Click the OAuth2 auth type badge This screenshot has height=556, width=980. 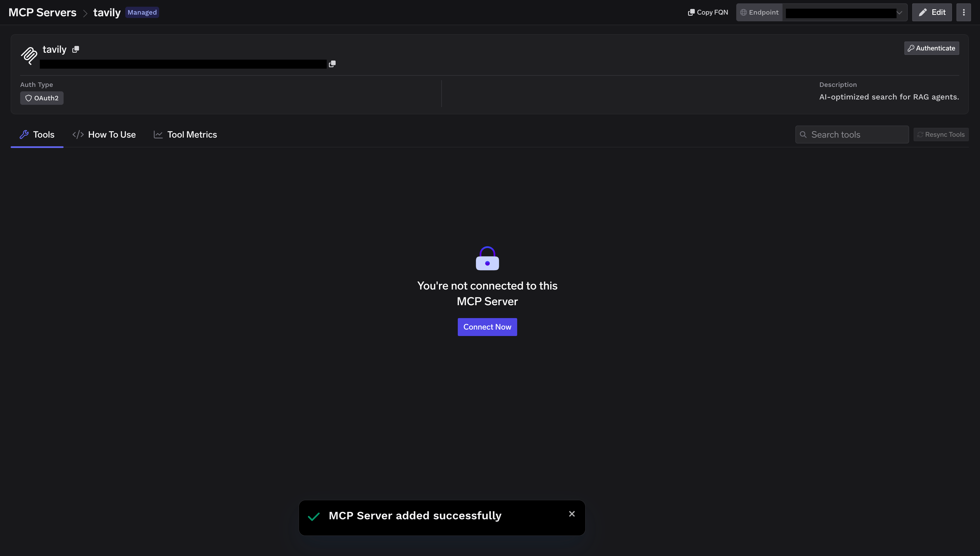point(42,98)
